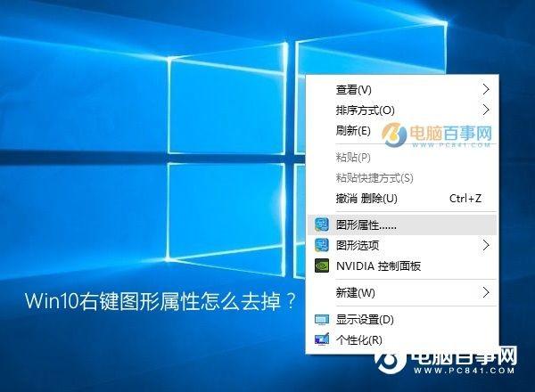Click the green NVIDIA logo icon
The width and height of the screenshot is (535, 392).
321,265
